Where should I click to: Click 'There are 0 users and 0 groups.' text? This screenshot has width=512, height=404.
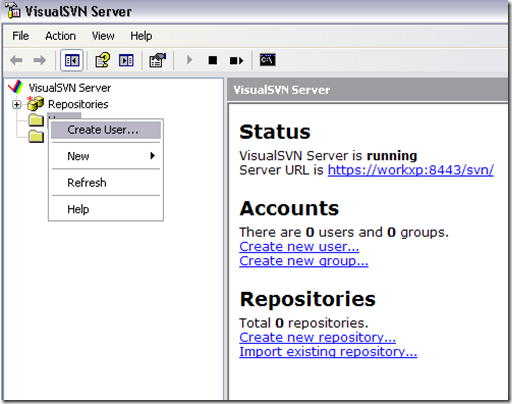[344, 232]
